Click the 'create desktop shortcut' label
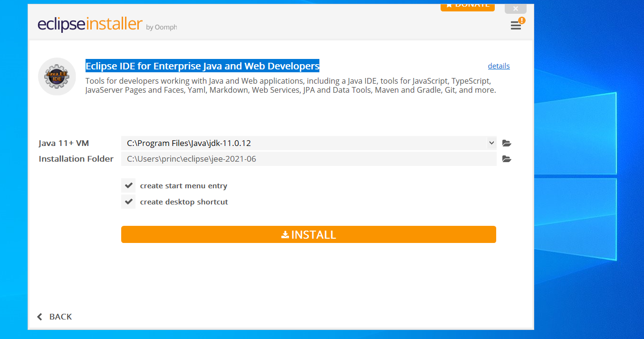The height and width of the screenshot is (339, 644). 184,202
